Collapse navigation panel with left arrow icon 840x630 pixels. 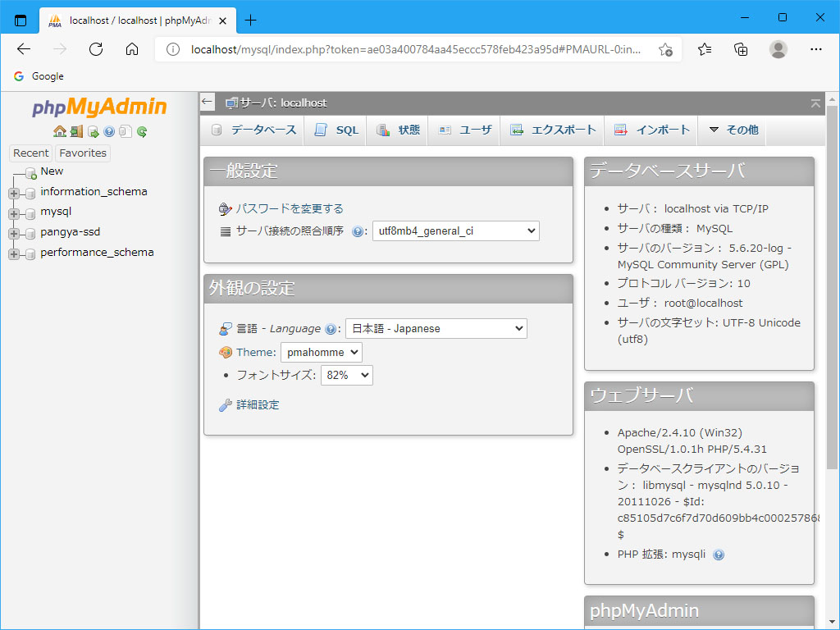coord(208,102)
